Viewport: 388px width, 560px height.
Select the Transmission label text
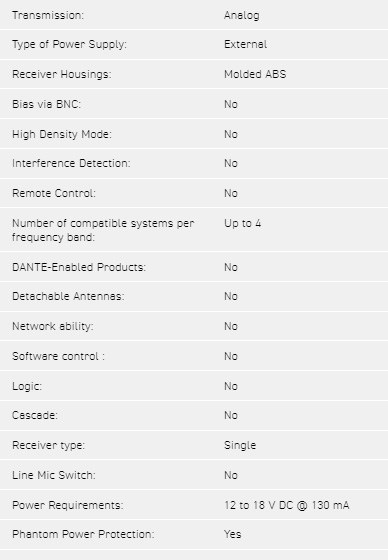(48, 15)
